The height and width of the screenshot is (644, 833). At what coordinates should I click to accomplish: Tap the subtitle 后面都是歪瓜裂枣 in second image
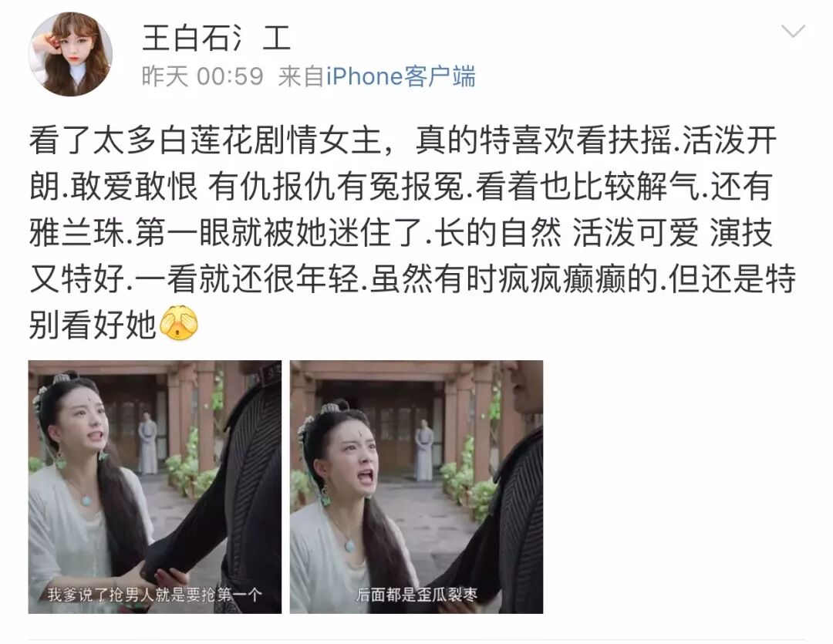416,594
